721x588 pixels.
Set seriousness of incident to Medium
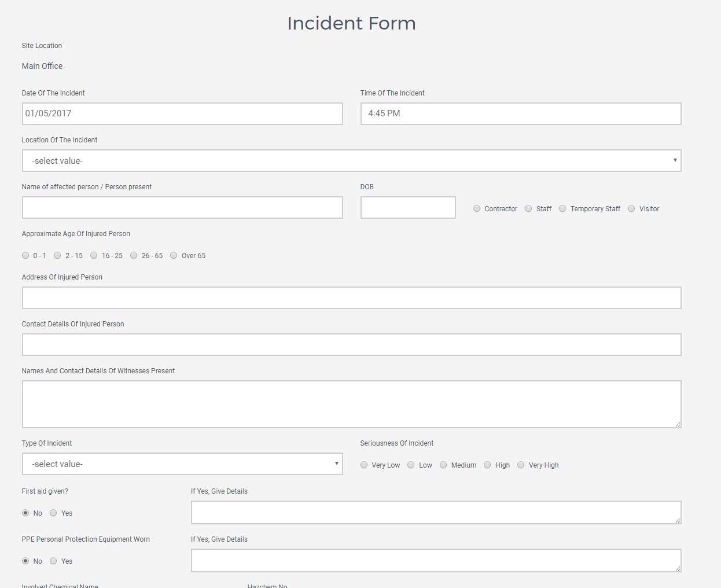point(443,465)
